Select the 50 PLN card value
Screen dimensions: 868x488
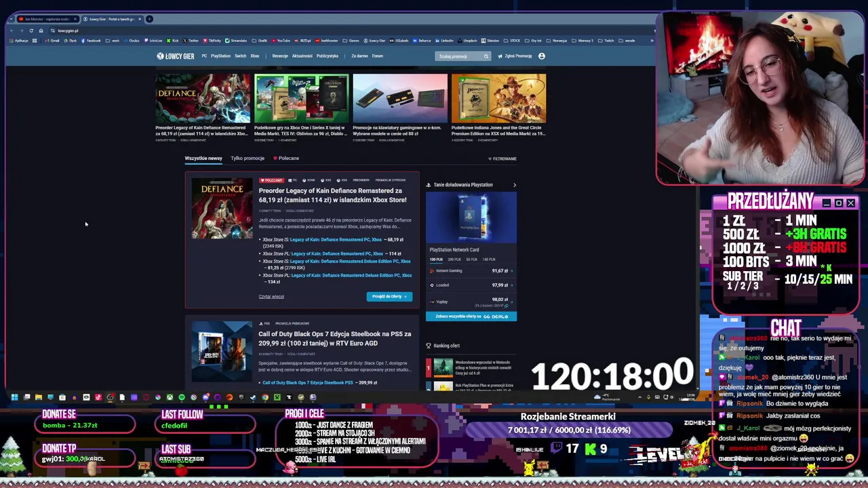pyautogui.click(x=471, y=260)
